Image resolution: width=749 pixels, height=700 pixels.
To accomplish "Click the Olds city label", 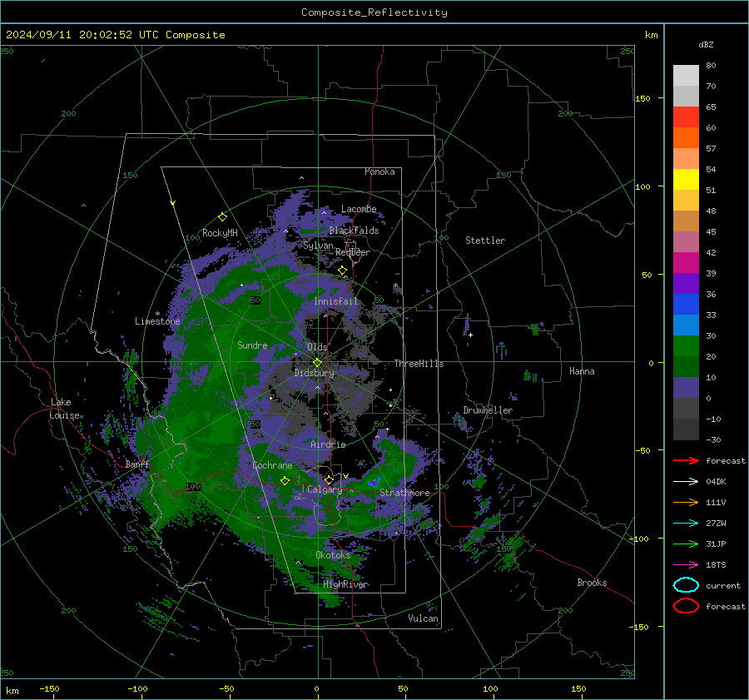I will click(317, 346).
